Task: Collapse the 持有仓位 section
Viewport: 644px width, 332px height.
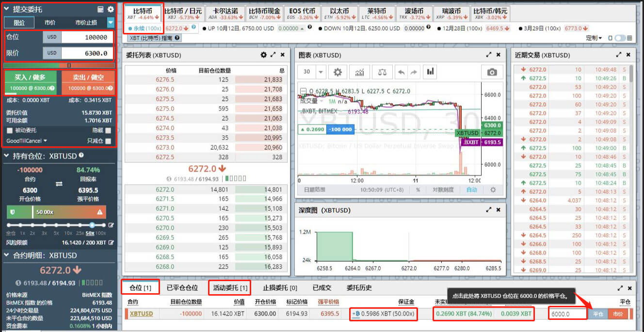Action: [7, 156]
